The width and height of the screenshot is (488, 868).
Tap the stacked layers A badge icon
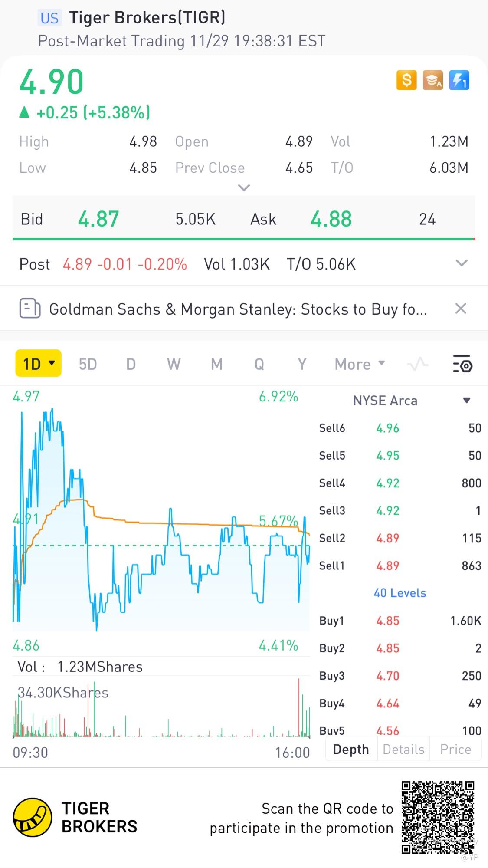tap(433, 80)
